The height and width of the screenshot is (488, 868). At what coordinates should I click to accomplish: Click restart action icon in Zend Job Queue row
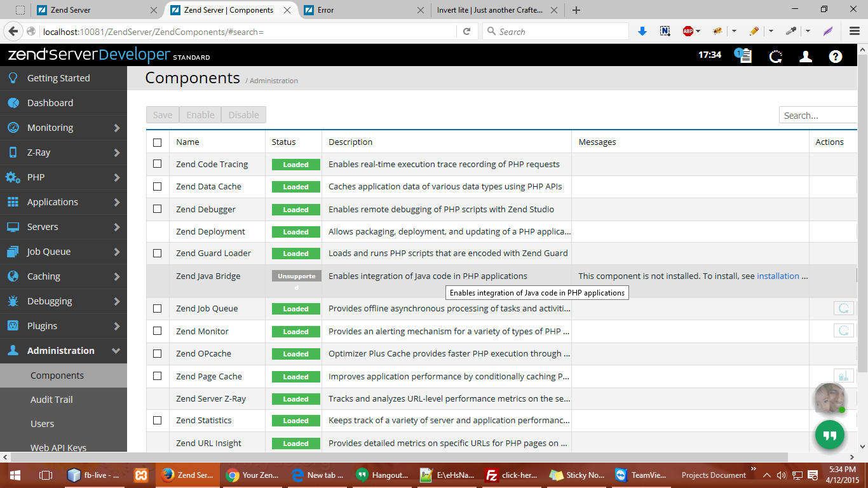844,308
